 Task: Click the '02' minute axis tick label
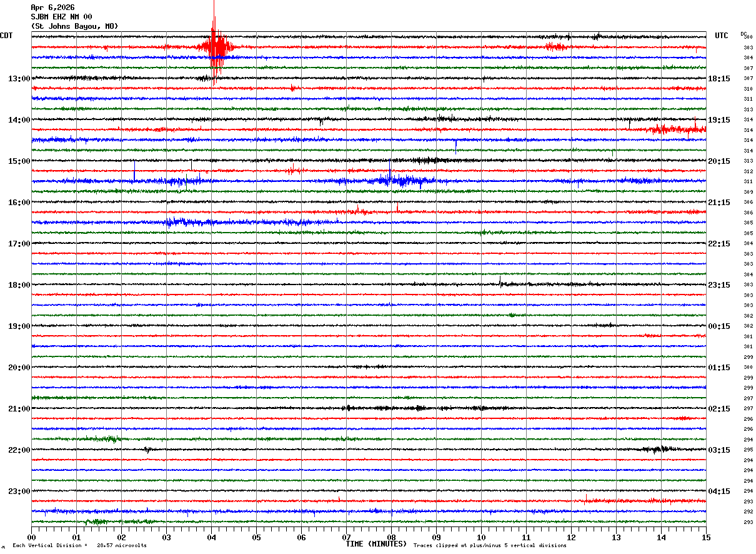(x=121, y=537)
